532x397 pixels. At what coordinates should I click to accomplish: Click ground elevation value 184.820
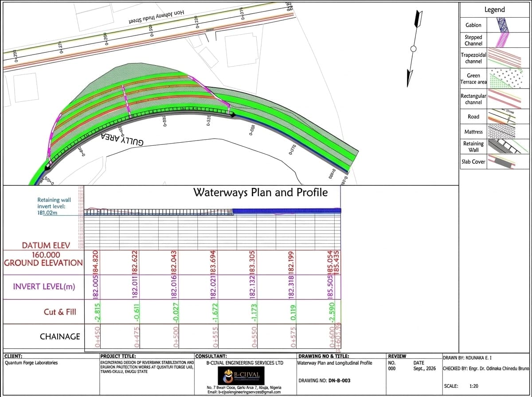94,263
